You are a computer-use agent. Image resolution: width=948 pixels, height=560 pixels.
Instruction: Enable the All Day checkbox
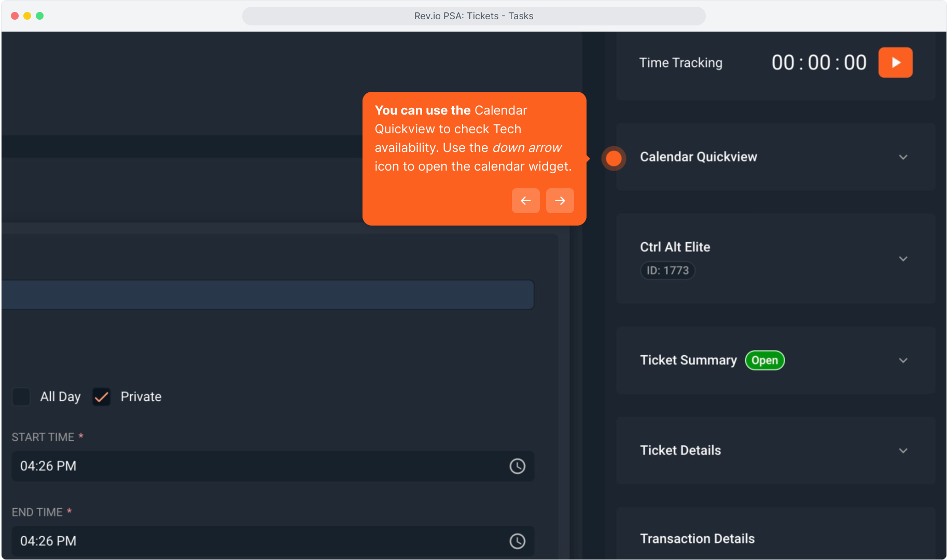21,397
